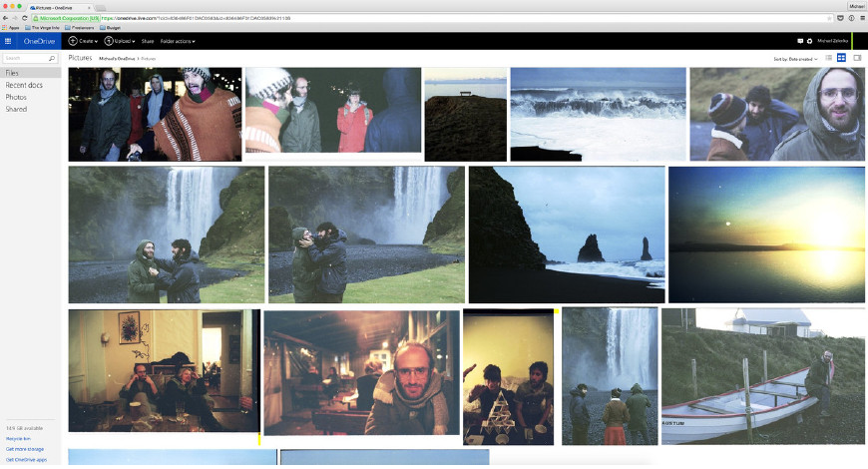The height and width of the screenshot is (469, 868).
Task: Open the couple at restaurant table photo
Action: click(x=165, y=370)
